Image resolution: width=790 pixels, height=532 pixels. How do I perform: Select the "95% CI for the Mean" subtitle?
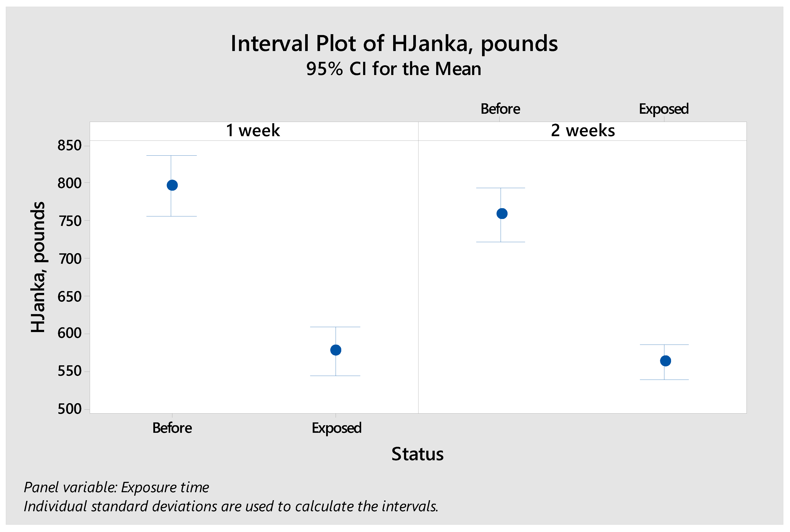394,69
